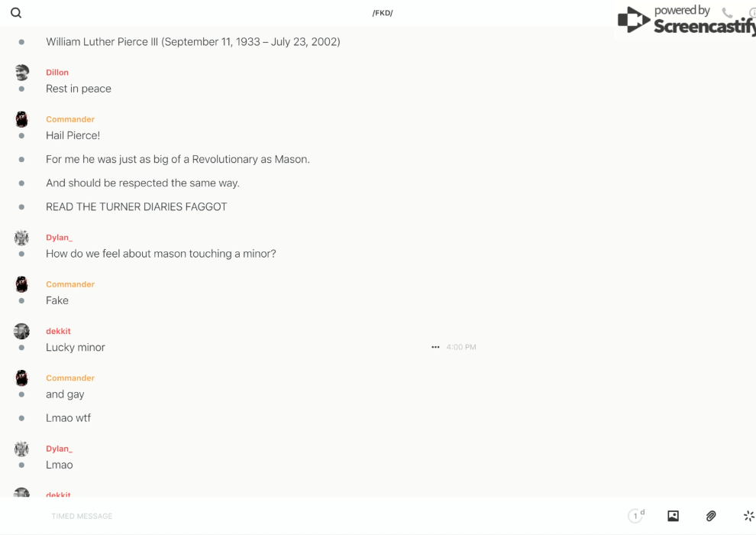Open dekkit's avatar above 'Lucky minor'
Image resolution: width=756 pixels, height=535 pixels.
coord(21,331)
